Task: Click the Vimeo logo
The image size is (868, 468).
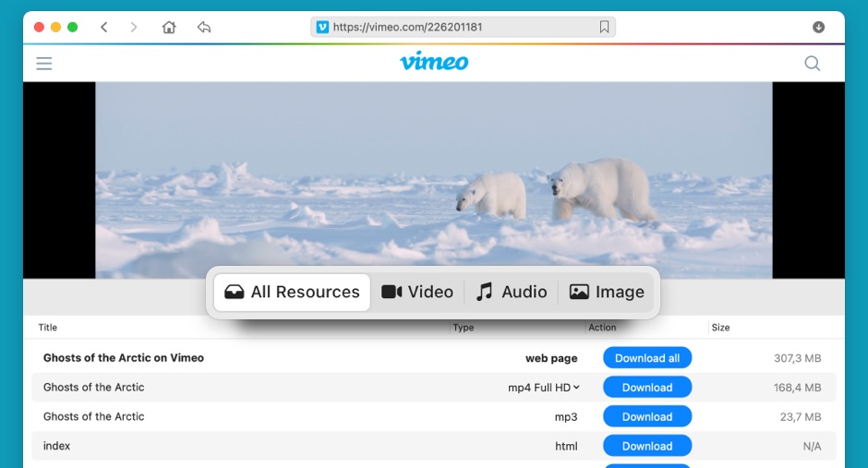Action: [434, 62]
